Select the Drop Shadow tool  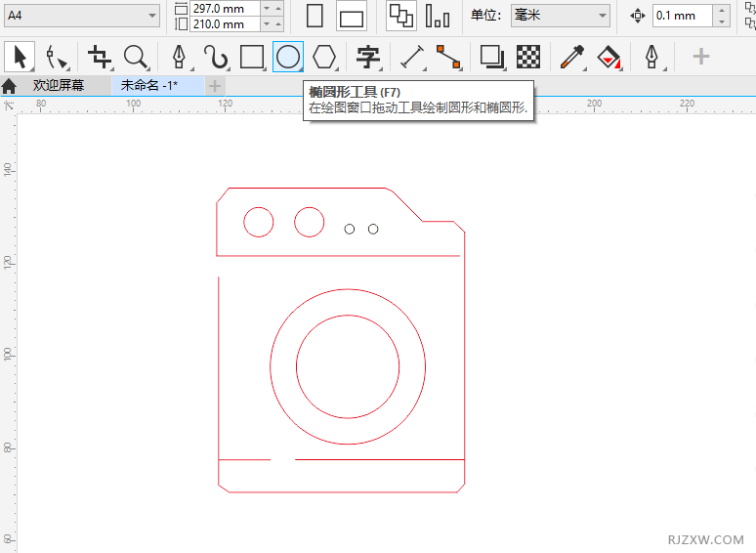click(x=492, y=57)
